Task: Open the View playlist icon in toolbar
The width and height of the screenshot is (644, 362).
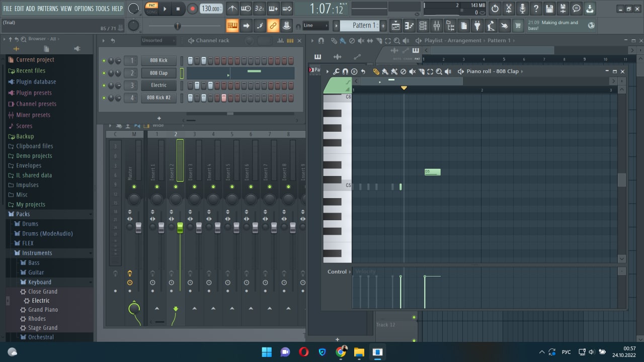Action: (396, 26)
